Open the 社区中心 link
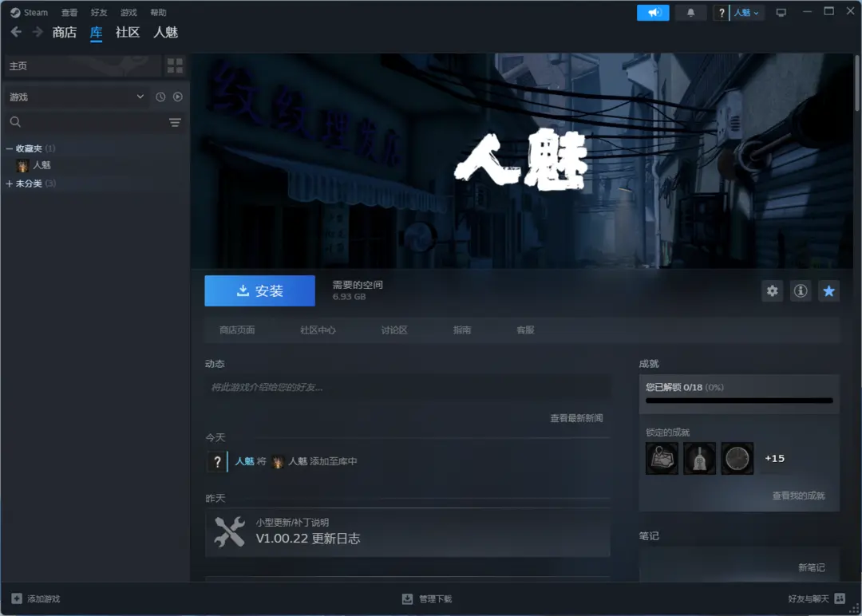Image resolution: width=862 pixels, height=616 pixels. pyautogui.click(x=318, y=330)
